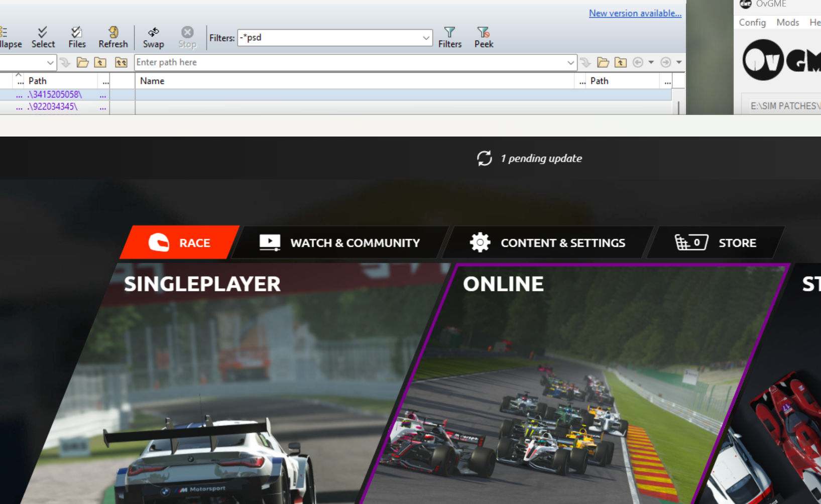
Task: Open the New version available link
Action: (x=635, y=13)
